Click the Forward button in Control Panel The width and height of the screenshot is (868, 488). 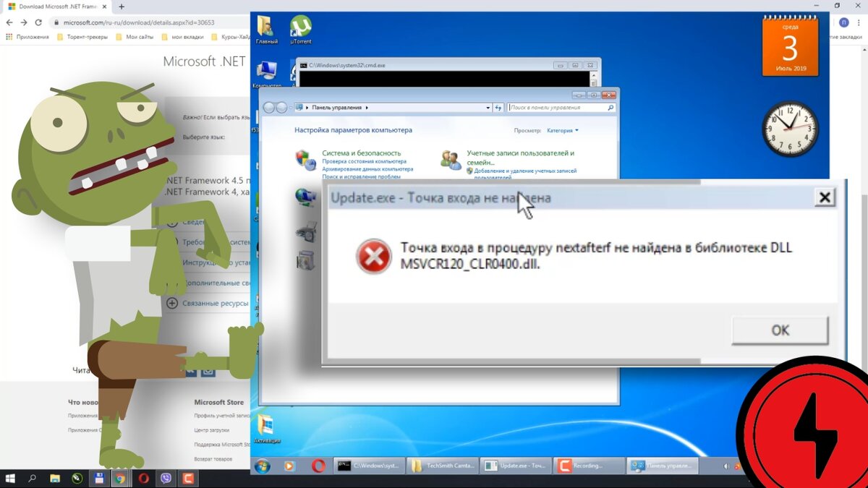click(281, 108)
